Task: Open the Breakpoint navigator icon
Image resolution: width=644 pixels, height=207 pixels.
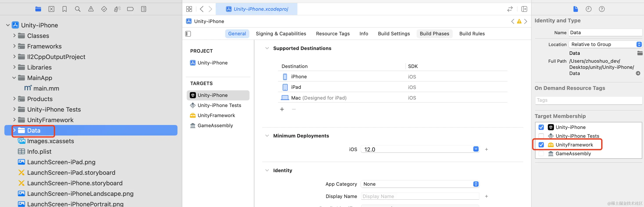Action: [130, 9]
